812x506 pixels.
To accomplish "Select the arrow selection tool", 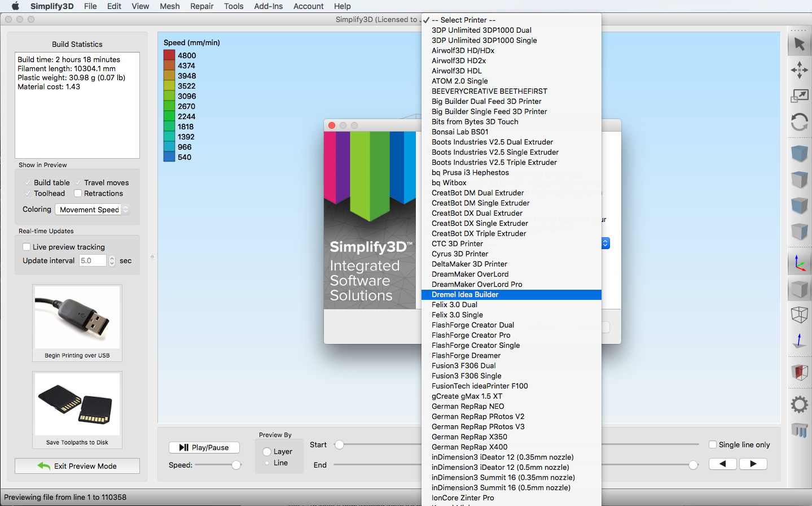I will point(799,44).
